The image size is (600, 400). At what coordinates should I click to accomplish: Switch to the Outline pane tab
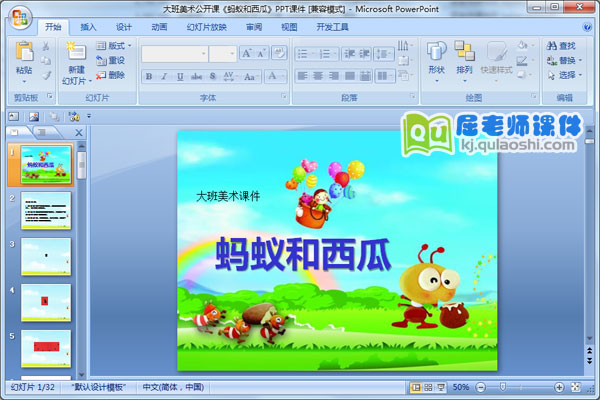[42, 132]
